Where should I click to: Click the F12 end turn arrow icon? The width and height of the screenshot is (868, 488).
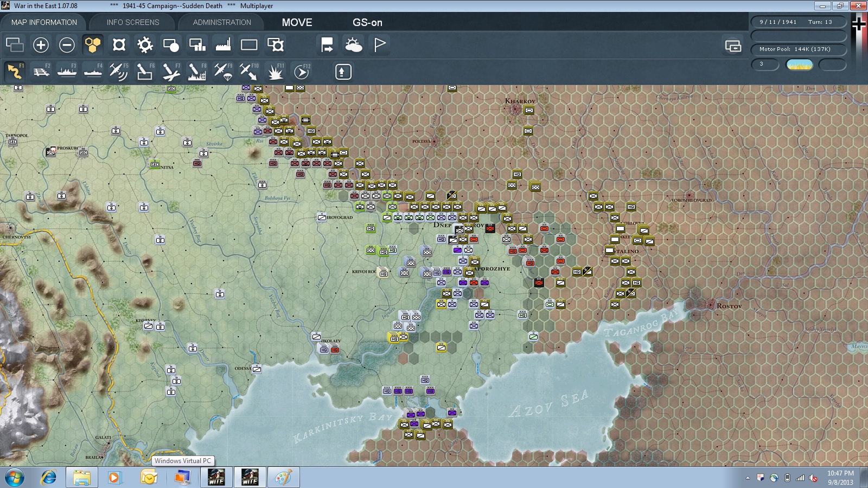coord(302,72)
